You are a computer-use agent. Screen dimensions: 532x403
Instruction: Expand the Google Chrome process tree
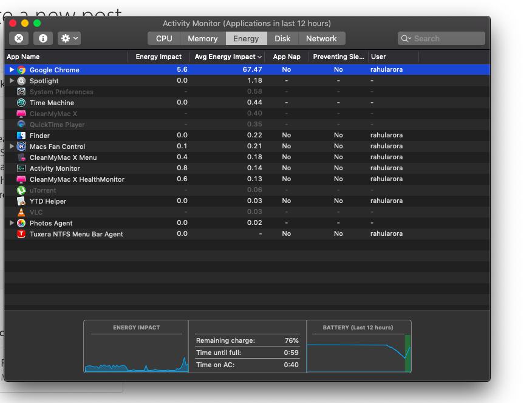pyautogui.click(x=12, y=70)
